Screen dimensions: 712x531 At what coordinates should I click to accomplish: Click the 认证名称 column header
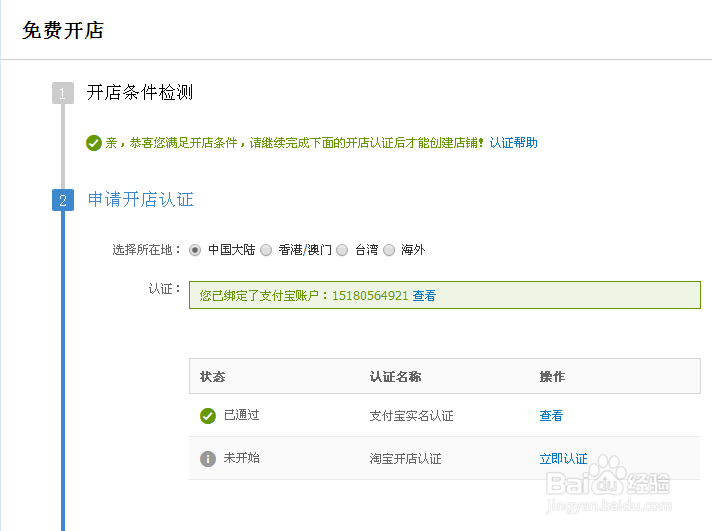[395, 377]
